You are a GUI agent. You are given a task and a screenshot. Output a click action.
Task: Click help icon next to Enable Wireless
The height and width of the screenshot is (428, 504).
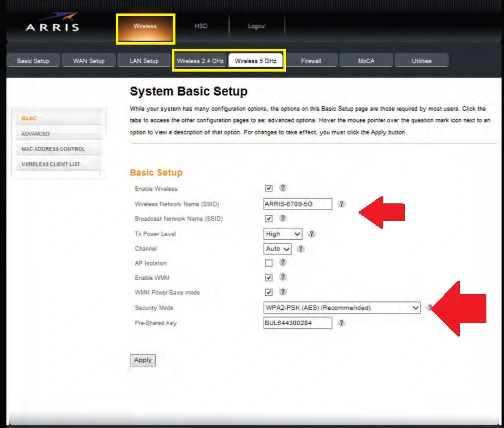click(x=283, y=188)
